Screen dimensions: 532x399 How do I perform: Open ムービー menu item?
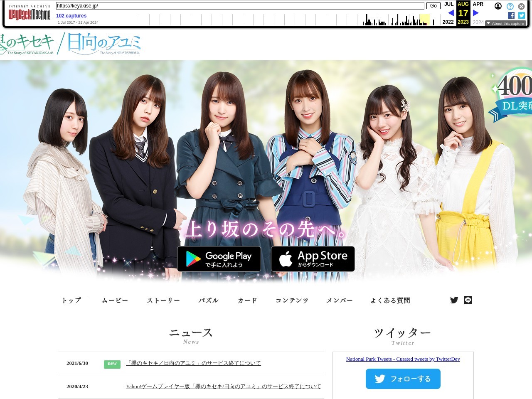(115, 300)
